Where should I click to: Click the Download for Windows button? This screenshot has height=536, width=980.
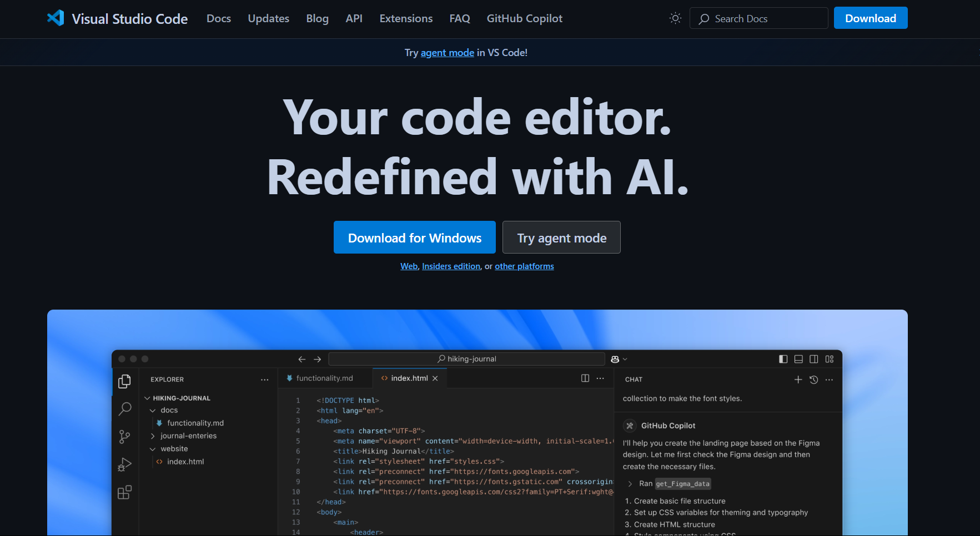point(414,237)
